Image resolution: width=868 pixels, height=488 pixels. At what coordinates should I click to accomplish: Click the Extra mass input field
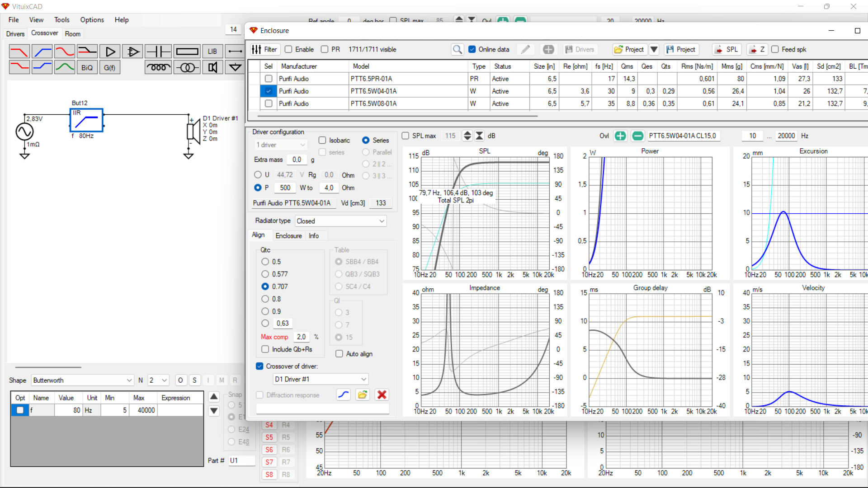(x=297, y=160)
